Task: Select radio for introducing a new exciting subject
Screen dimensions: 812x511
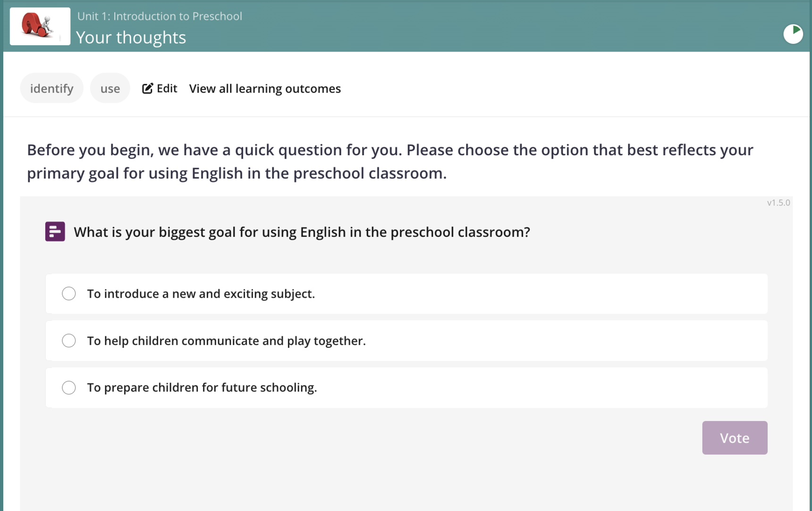Action: point(69,293)
